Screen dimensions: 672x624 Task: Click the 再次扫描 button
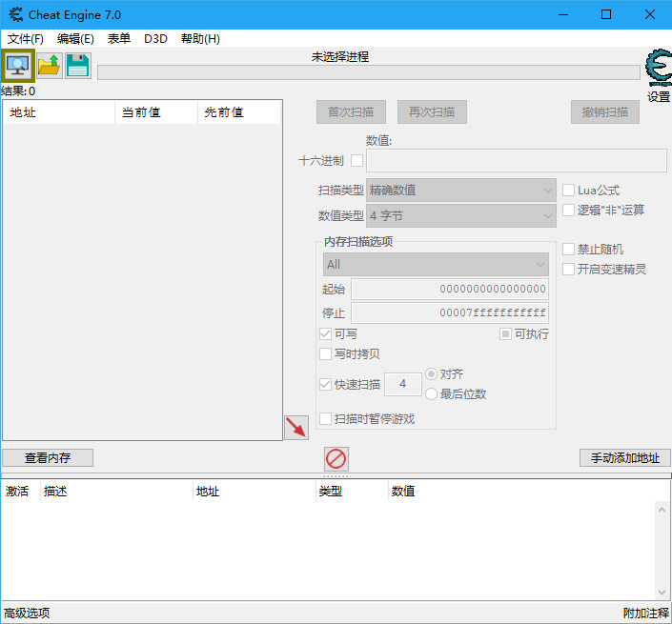(x=432, y=112)
